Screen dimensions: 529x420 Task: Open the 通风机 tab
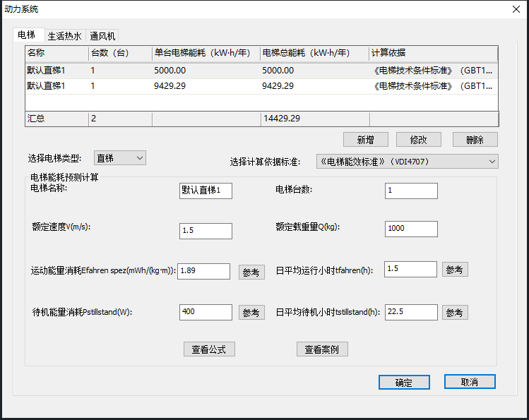coord(102,36)
